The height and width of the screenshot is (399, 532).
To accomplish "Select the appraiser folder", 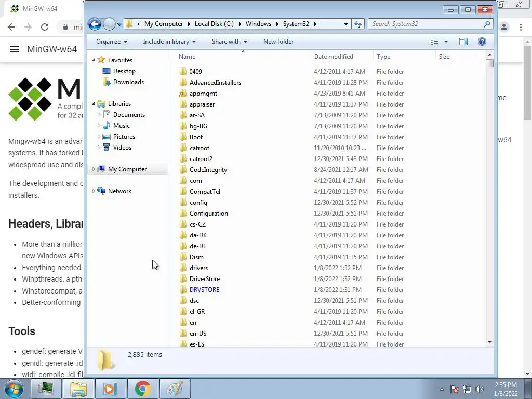I will (x=202, y=104).
